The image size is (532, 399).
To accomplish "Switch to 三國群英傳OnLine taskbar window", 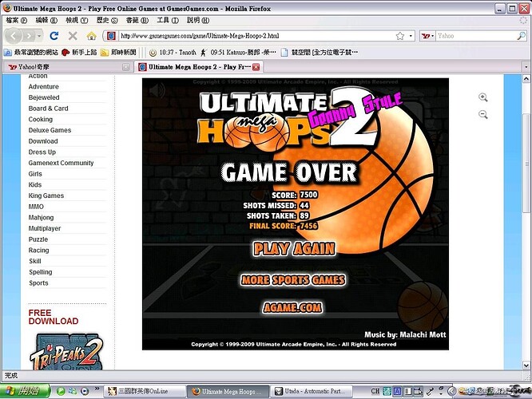I will coord(144,391).
